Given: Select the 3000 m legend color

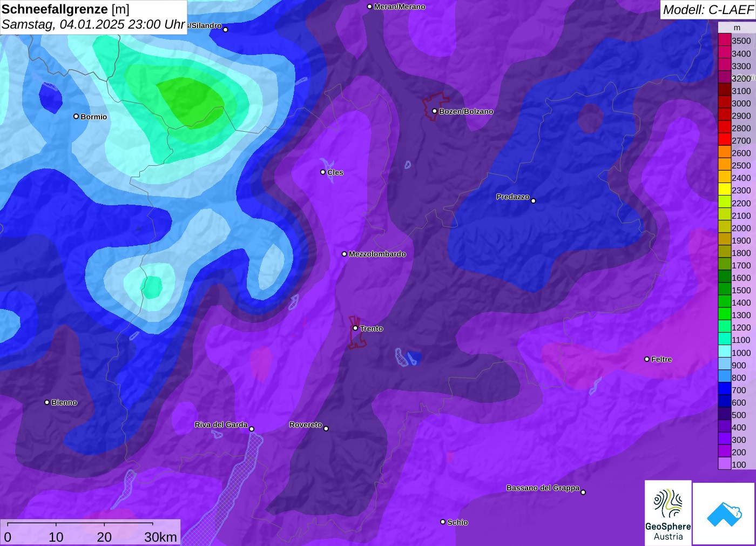Looking at the screenshot, I should pyautogui.click(x=725, y=103).
